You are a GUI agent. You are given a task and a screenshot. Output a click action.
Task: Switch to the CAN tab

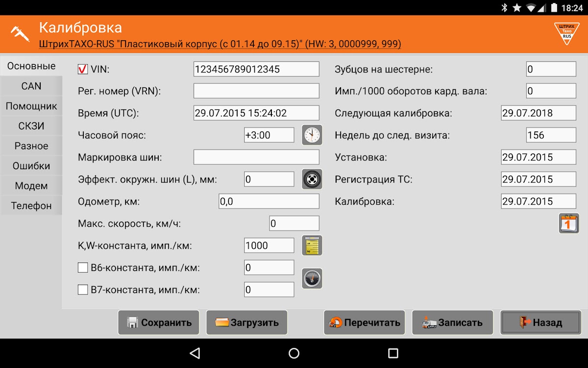pos(31,86)
